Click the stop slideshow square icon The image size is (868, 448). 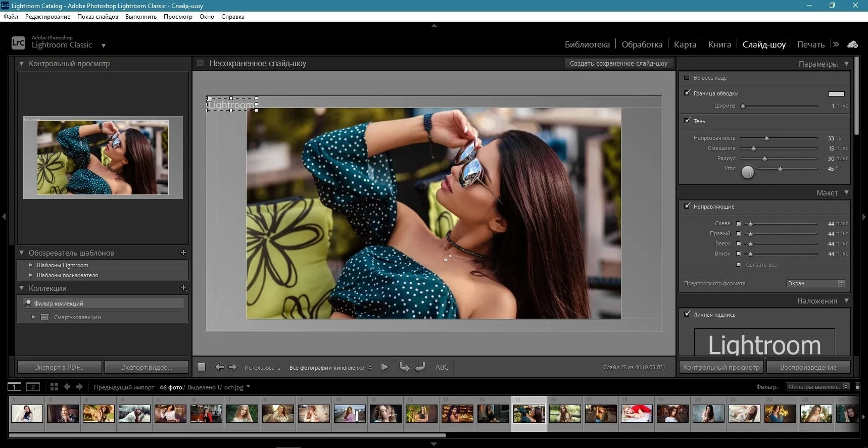tap(201, 367)
